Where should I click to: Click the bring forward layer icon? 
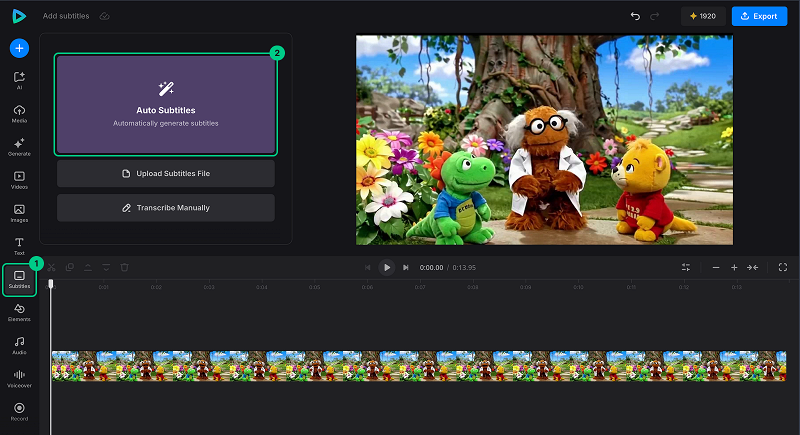[x=88, y=267]
